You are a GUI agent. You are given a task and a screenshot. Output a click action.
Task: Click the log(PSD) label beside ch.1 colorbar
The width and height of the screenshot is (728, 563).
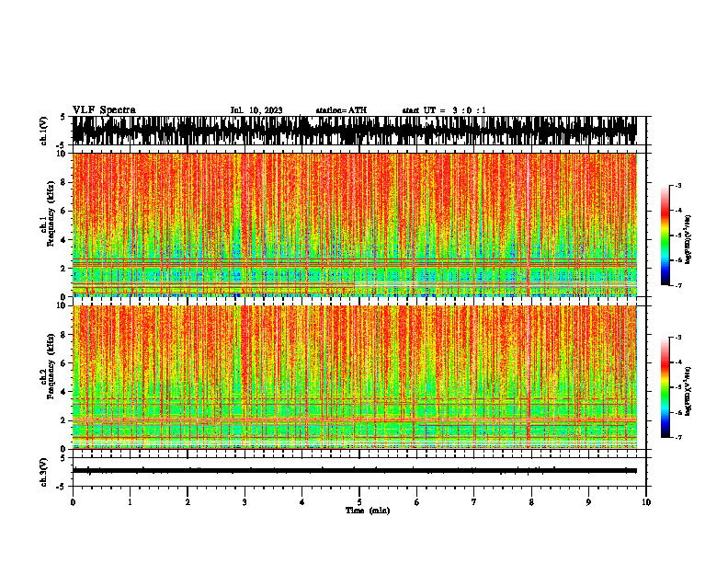[688, 240]
